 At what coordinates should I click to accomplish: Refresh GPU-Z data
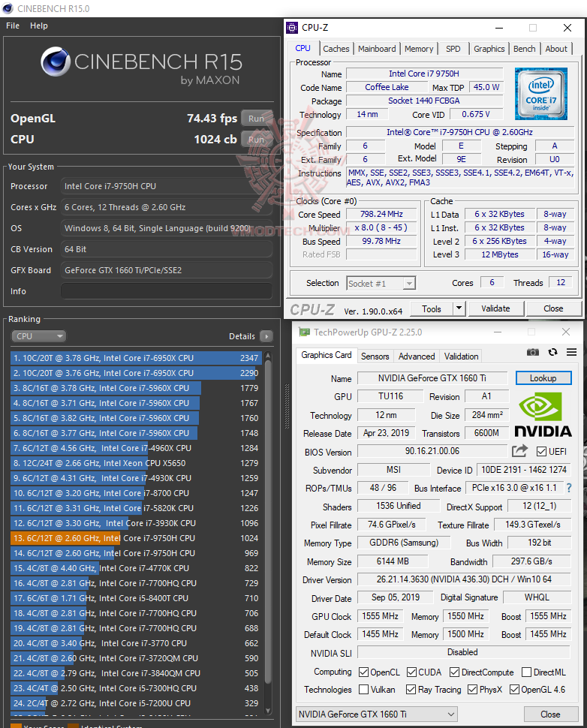(552, 353)
